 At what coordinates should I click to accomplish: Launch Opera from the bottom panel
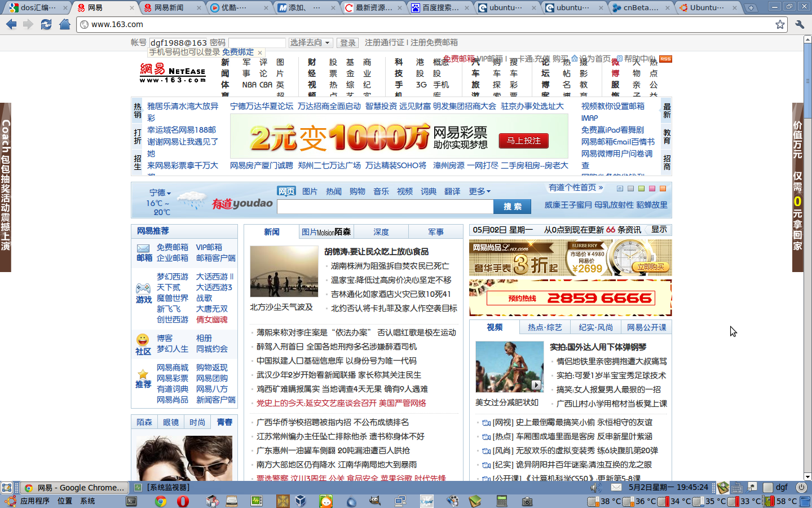tap(183, 501)
